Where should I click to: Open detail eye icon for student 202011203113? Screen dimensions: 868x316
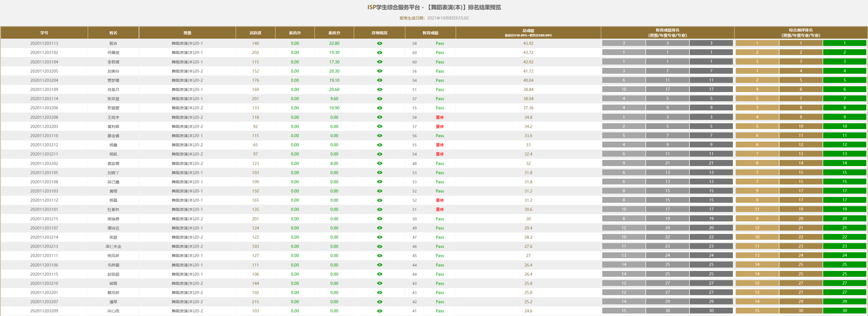[379, 43]
